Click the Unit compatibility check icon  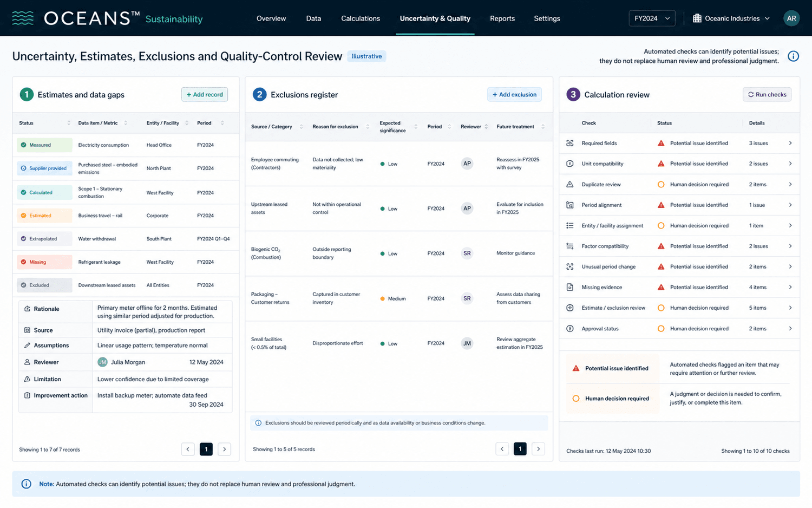[569, 164]
